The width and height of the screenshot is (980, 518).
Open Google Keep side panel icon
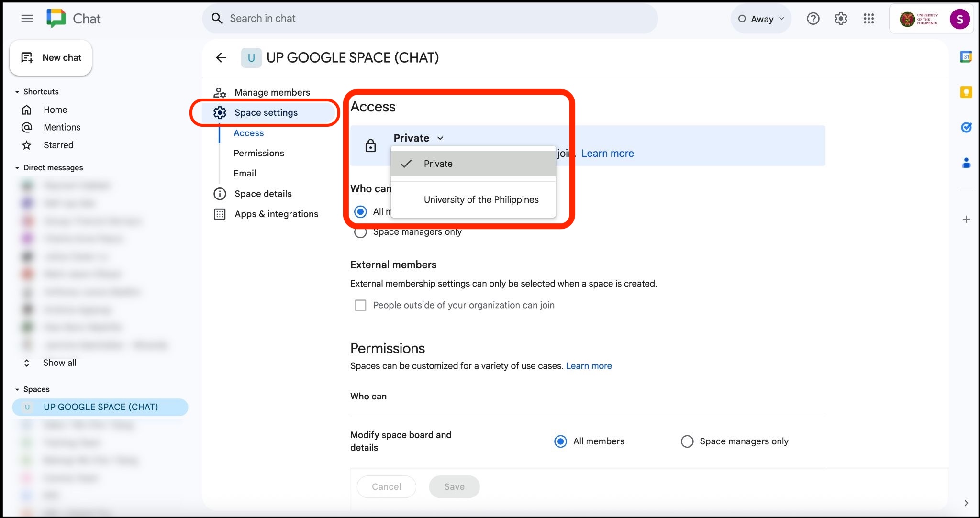coord(966,92)
